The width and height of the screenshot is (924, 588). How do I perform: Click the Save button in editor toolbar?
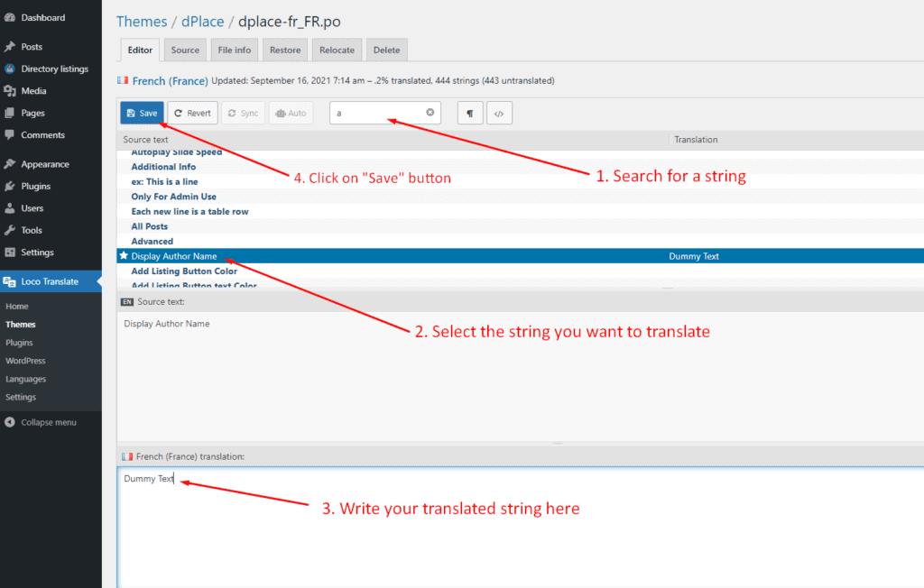click(142, 113)
